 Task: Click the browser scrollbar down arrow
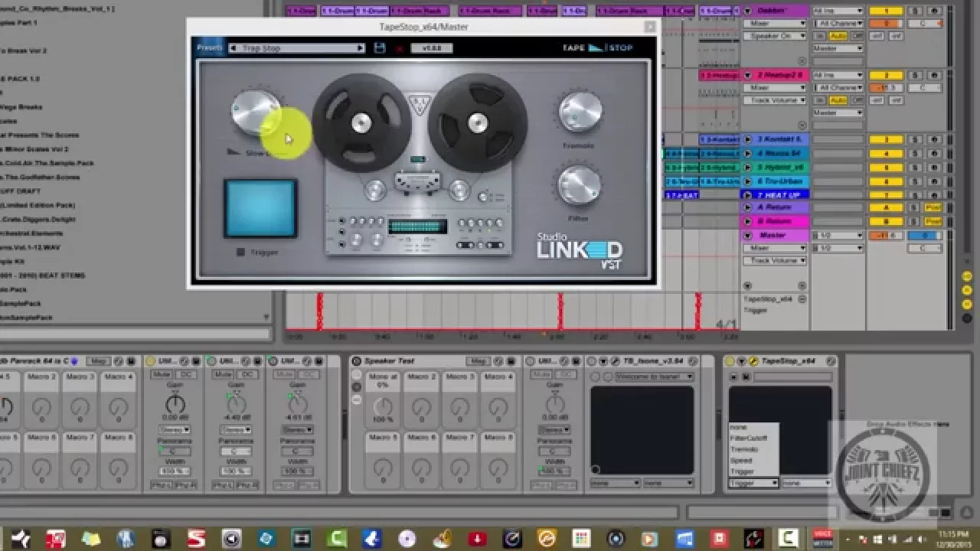tap(266, 317)
